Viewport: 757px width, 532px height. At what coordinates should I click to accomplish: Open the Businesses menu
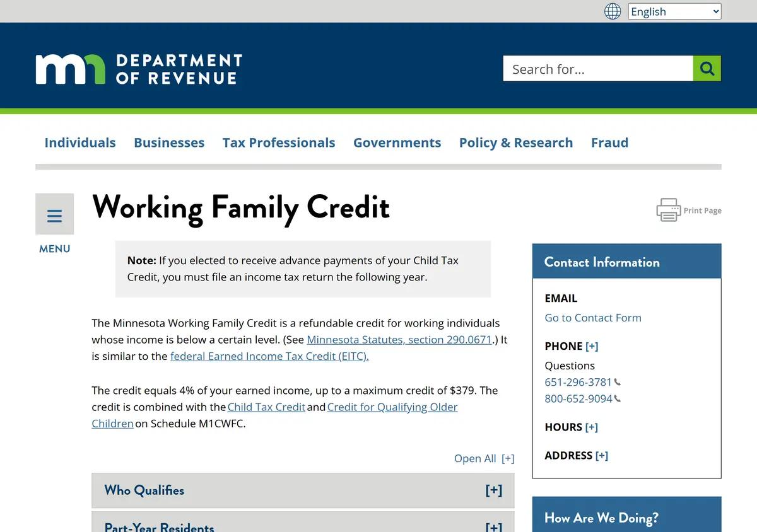pos(169,142)
